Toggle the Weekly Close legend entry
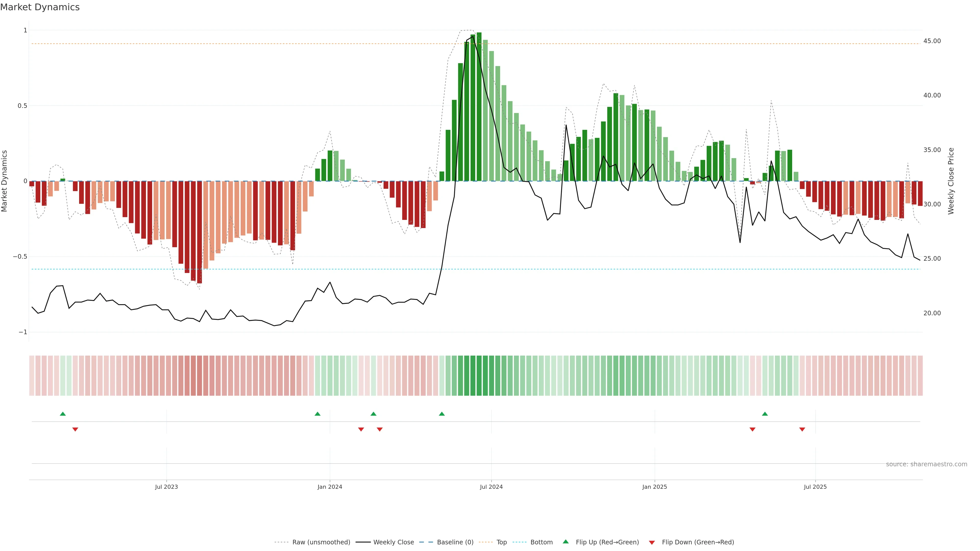Viewport: 980px width, 551px height. [393, 542]
